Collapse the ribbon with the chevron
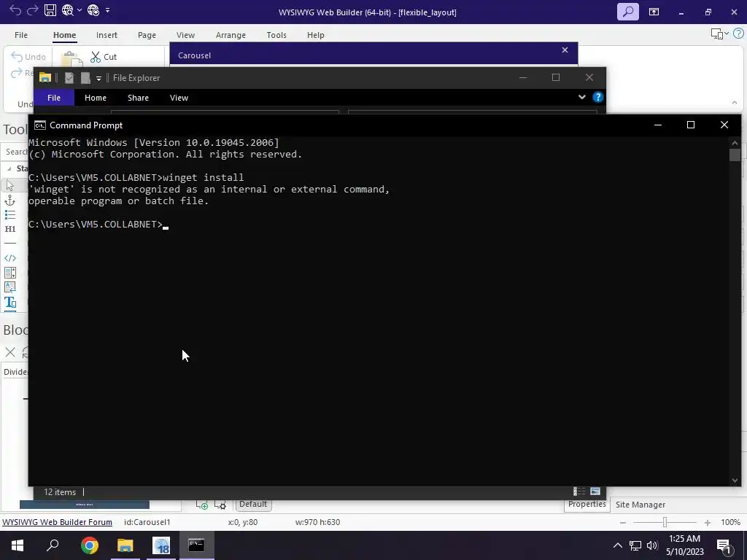This screenshot has height=560, width=747. [734, 102]
